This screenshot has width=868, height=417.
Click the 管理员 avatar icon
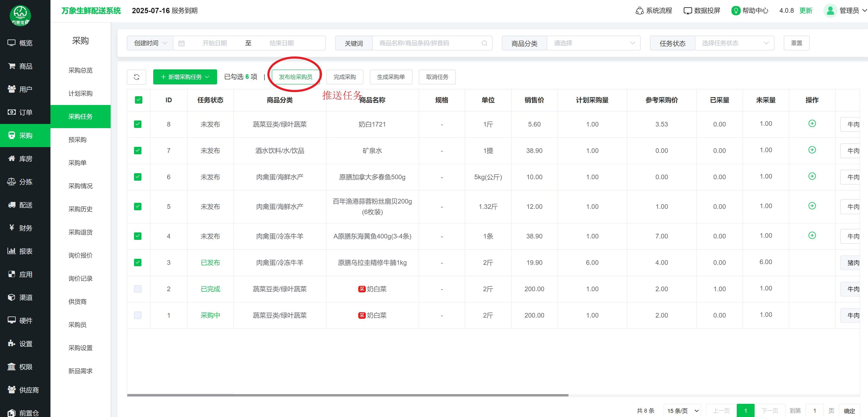[x=830, y=11]
